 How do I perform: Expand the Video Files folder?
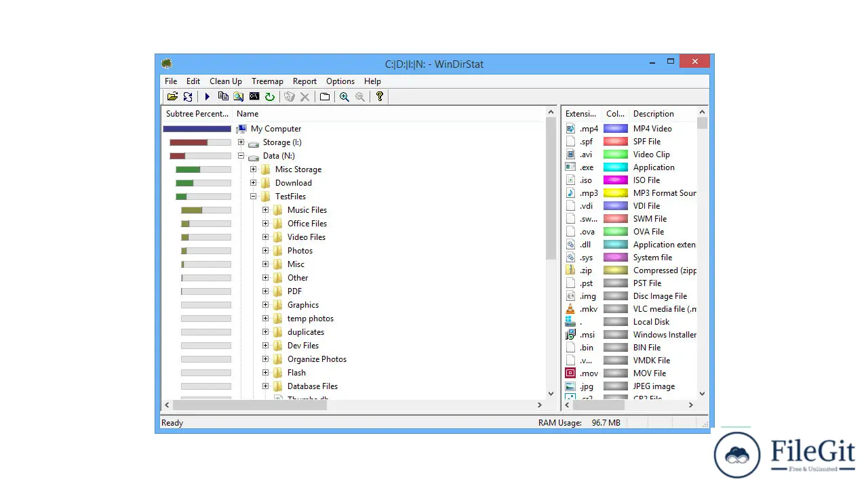265,237
